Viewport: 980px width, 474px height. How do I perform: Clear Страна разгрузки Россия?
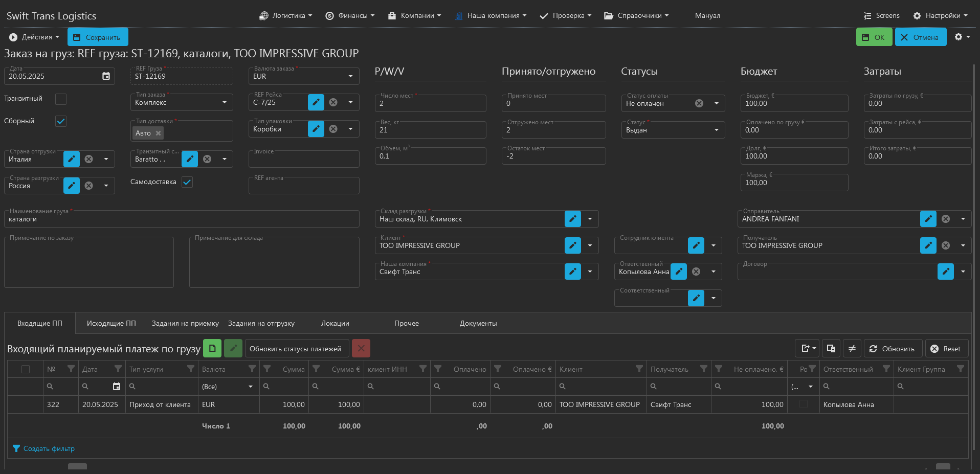pyautogui.click(x=89, y=186)
